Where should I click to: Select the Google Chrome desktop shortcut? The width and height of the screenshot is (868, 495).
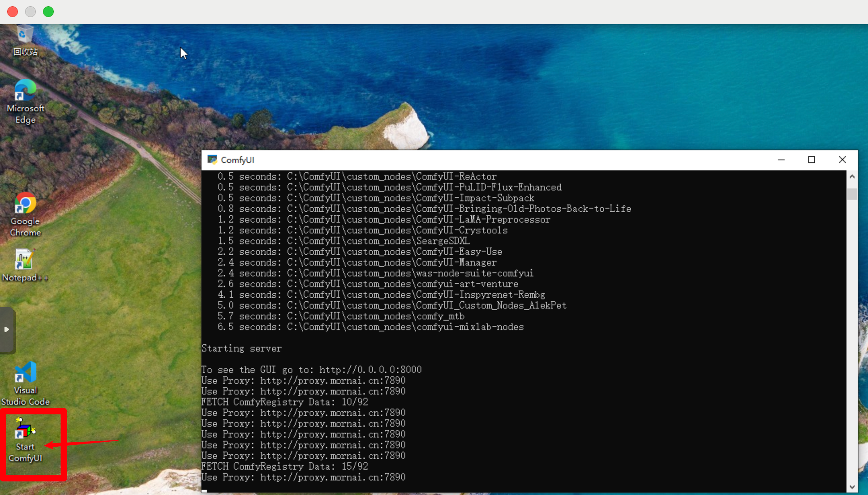(25, 204)
